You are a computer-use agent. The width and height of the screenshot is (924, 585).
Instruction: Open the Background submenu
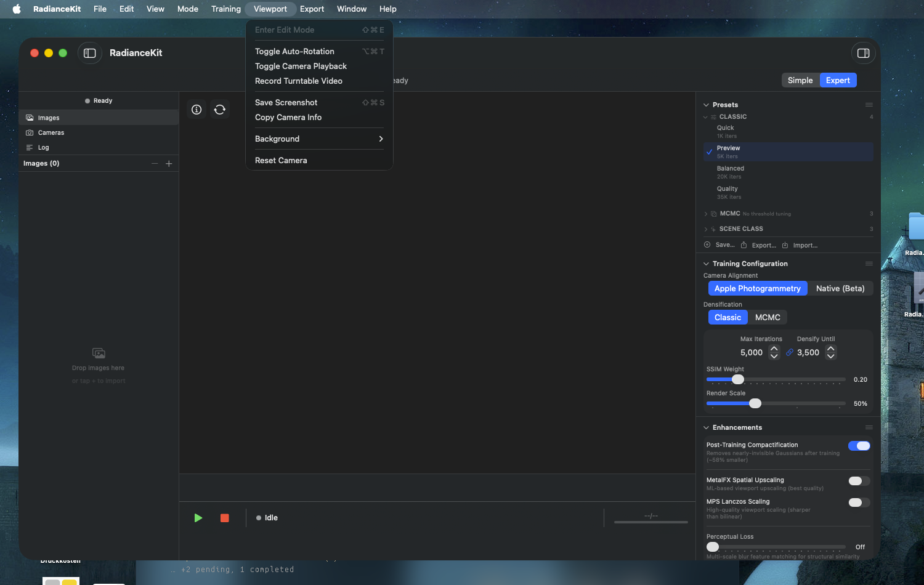[319, 139]
